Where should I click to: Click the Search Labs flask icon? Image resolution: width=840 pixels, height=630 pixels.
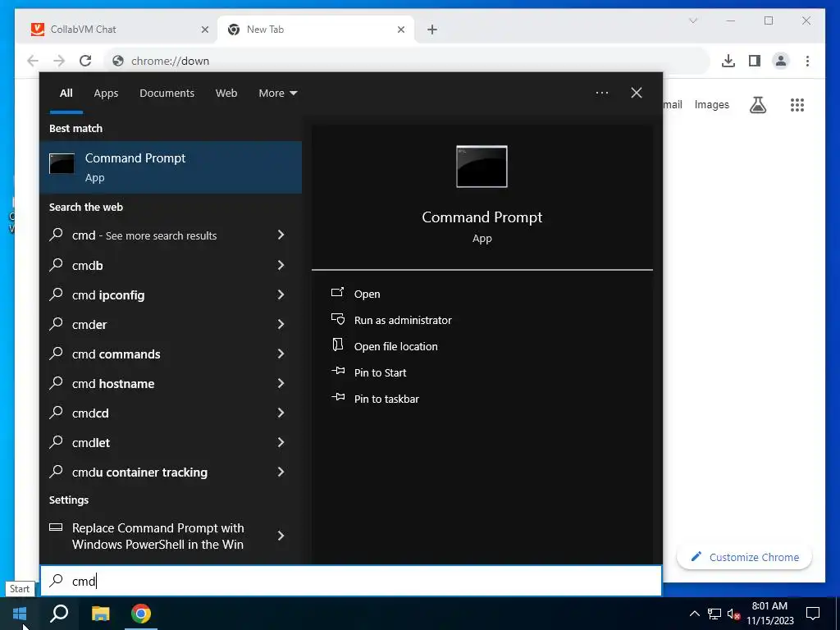click(x=757, y=104)
